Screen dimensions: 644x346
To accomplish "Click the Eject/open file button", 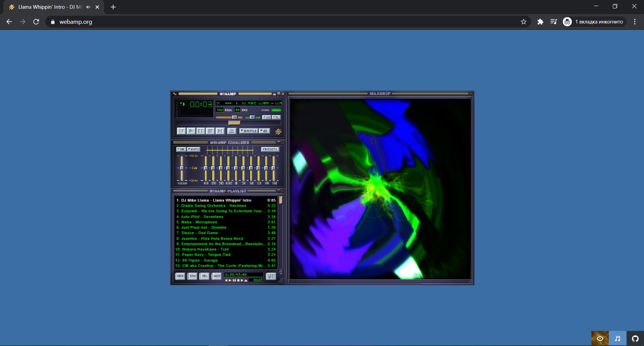I will 232,131.
